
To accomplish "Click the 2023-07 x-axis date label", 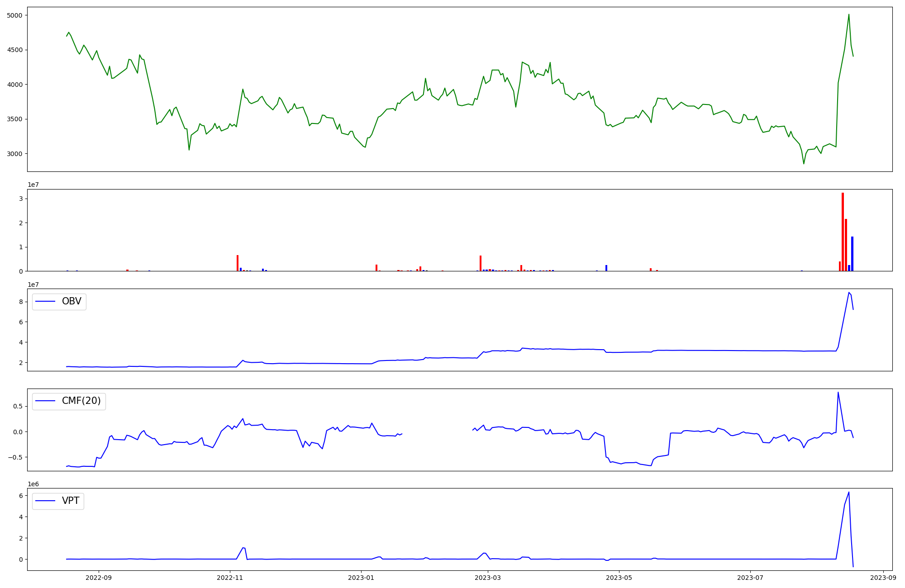I will (750, 577).
